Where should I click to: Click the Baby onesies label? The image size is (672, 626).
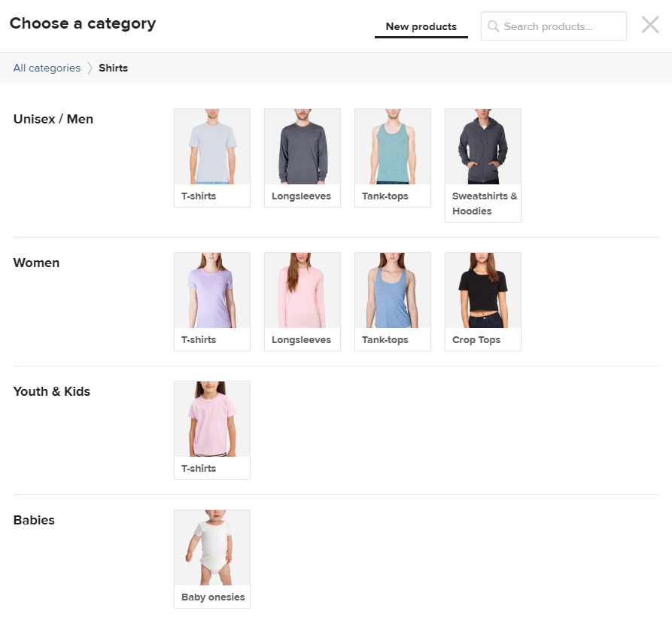(213, 597)
